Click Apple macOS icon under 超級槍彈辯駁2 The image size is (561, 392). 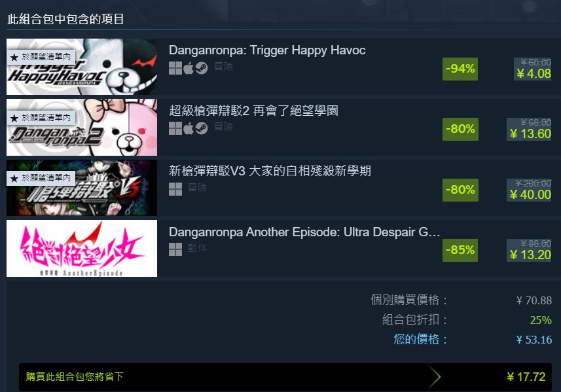point(189,128)
